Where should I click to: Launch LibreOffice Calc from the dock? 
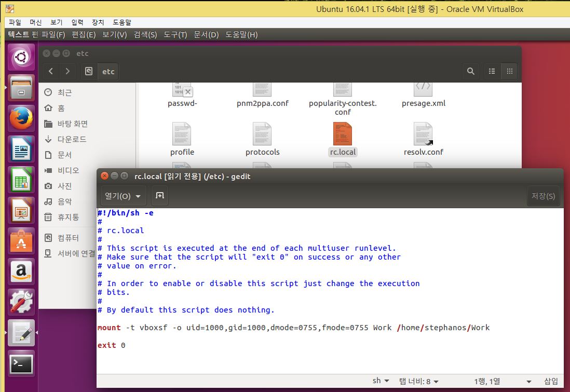click(21, 180)
